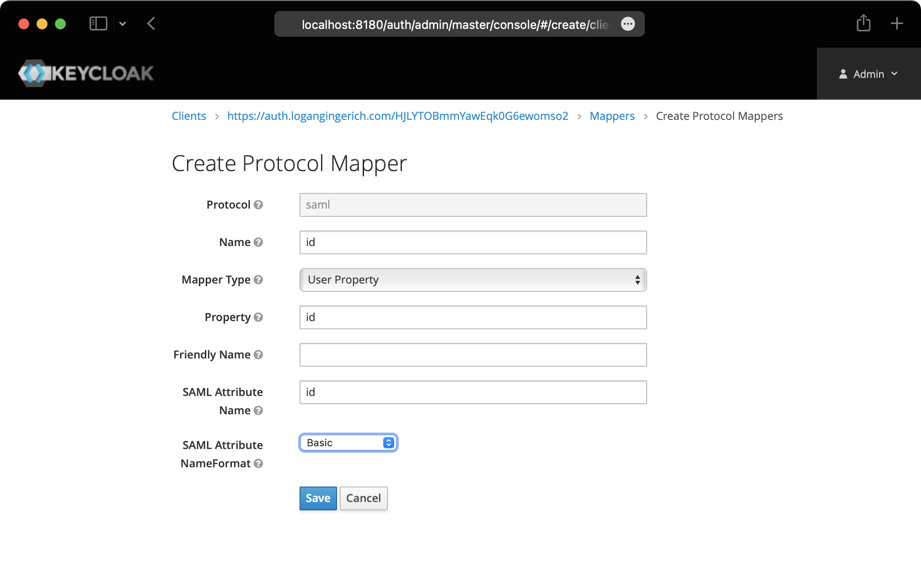Click the SAML Attribute NameFormat help icon
The width and height of the screenshot is (921, 588).
[x=258, y=463]
